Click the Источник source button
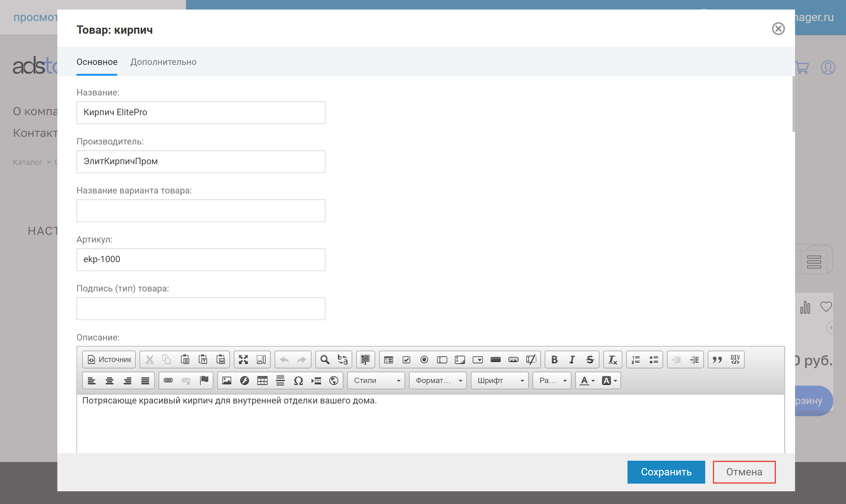846x504 pixels. pos(110,359)
